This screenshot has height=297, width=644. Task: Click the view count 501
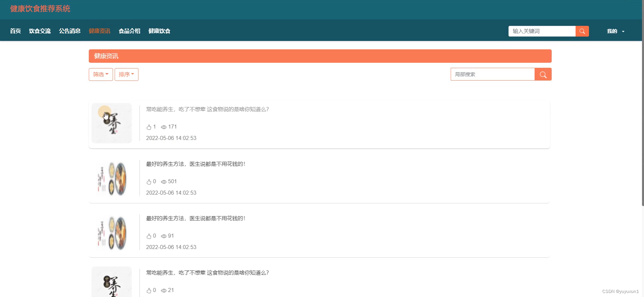[x=172, y=182]
